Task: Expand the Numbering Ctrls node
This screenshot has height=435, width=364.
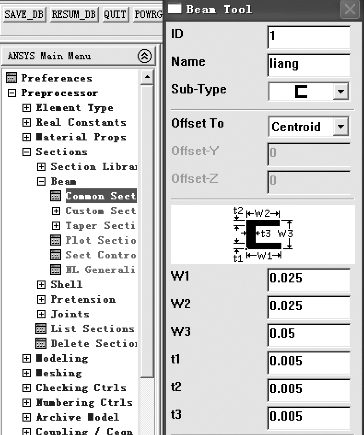Action: pyautogui.click(x=27, y=402)
